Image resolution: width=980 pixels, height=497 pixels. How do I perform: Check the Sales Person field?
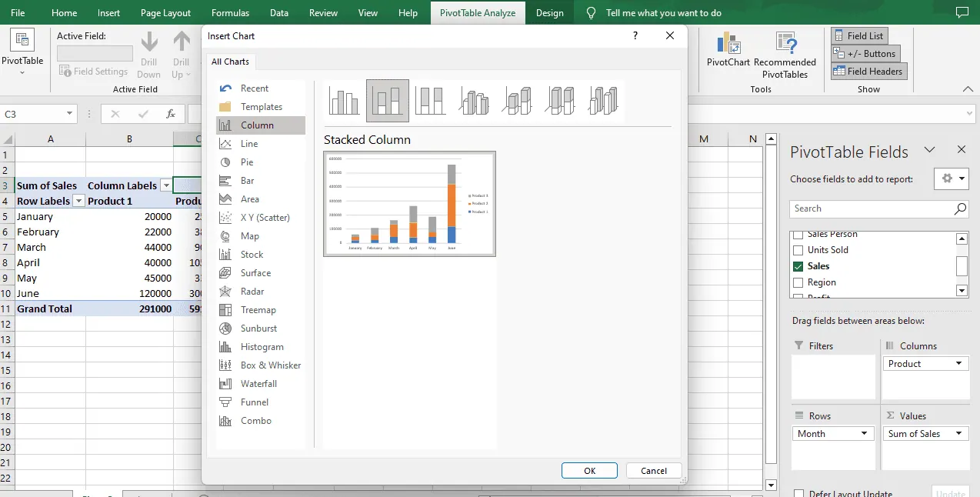click(798, 234)
